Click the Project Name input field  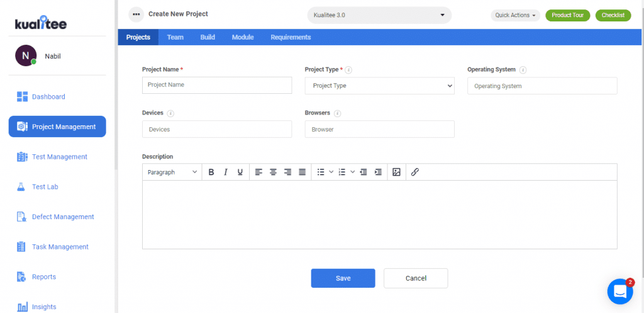pyautogui.click(x=217, y=85)
